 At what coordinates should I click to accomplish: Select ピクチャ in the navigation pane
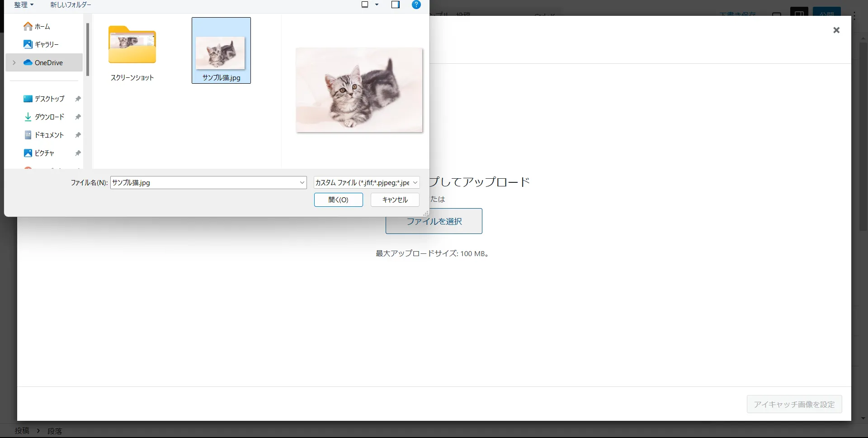tap(45, 153)
